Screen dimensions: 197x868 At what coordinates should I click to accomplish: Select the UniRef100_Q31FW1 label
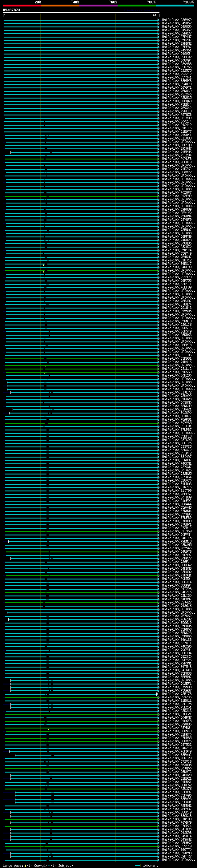tap(176, 426)
